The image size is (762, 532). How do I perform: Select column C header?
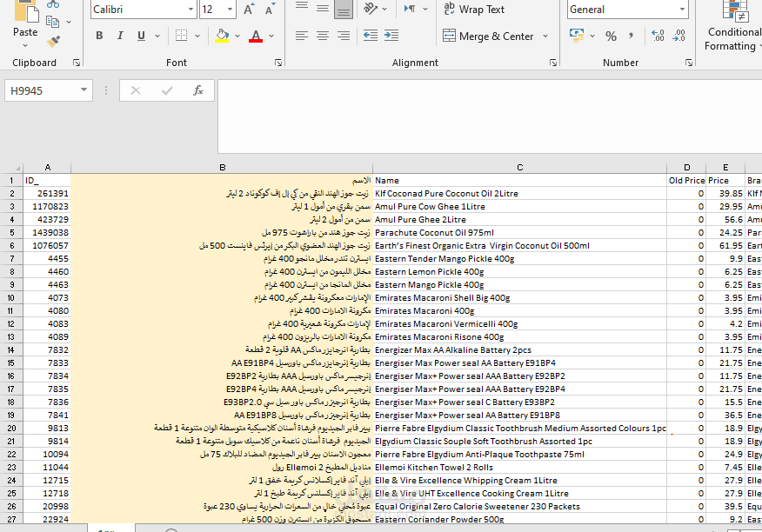(x=519, y=168)
